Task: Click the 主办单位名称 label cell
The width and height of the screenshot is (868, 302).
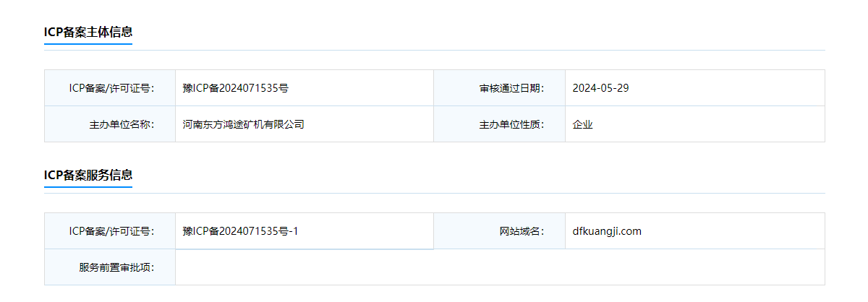Action: (x=110, y=124)
